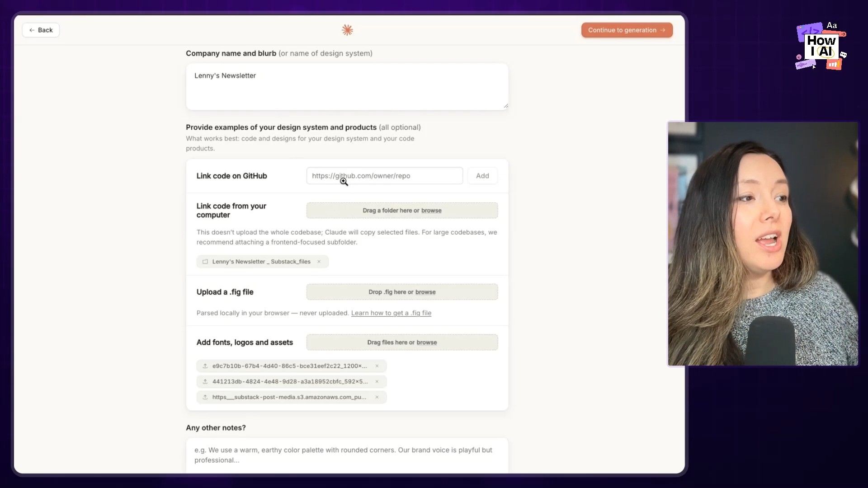The image size is (868, 488).
Task: Click upload icon of https___substack-post-media file
Action: 205,397
